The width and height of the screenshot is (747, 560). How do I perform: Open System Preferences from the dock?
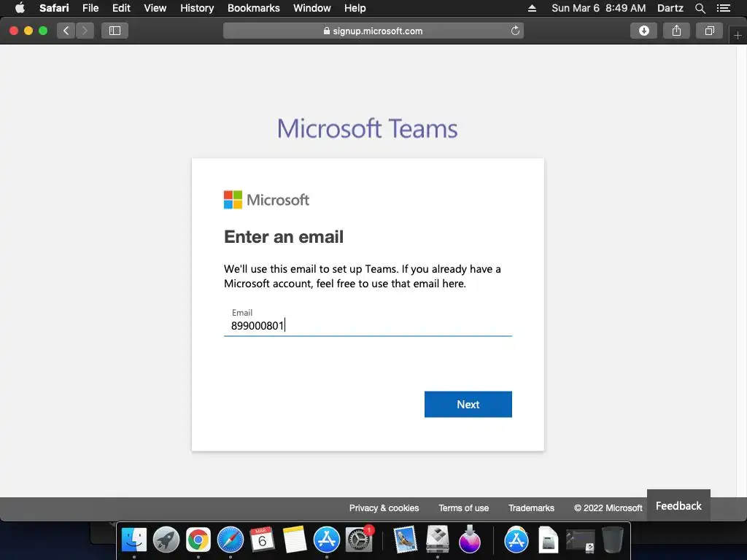(359, 540)
